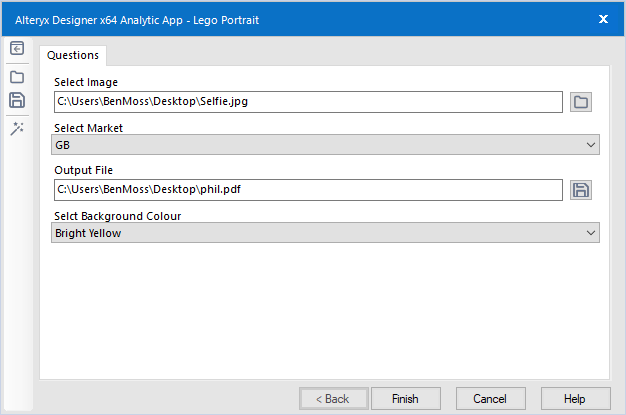Open the Select Market dropdown

point(326,146)
